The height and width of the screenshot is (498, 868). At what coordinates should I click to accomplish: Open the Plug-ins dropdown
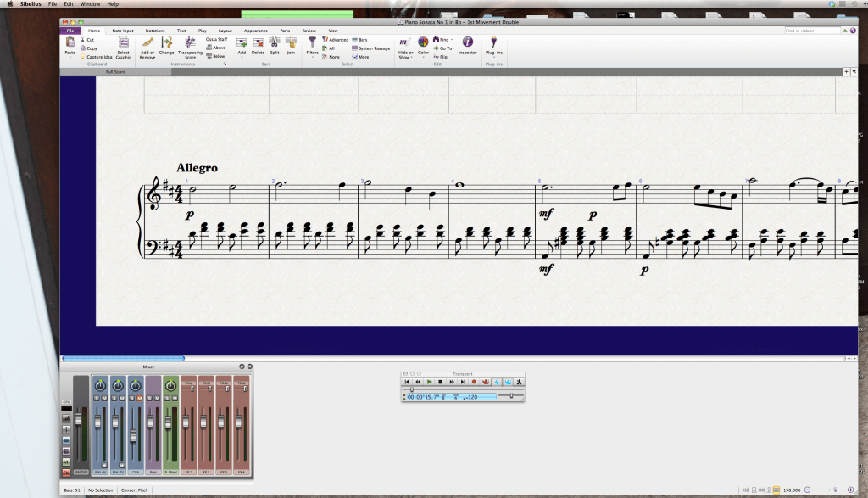[x=494, y=57]
